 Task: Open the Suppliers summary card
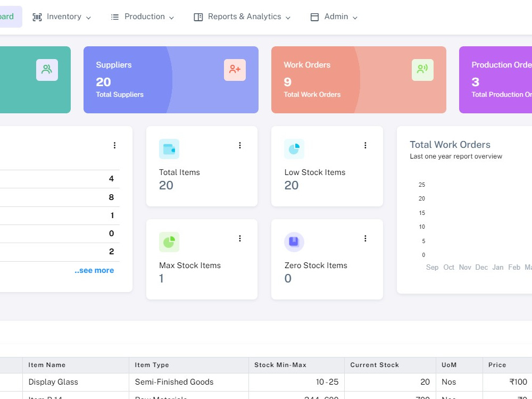click(171, 80)
